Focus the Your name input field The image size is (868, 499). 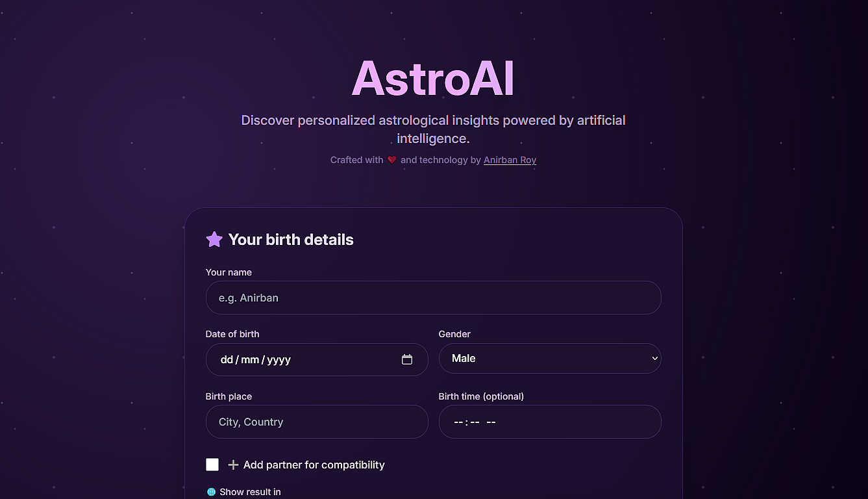coord(433,298)
